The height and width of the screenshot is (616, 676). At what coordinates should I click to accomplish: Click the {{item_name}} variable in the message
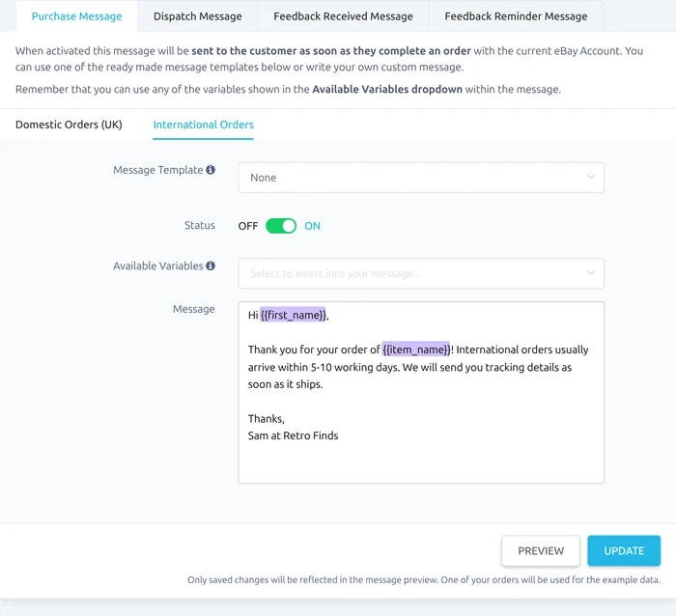pyautogui.click(x=416, y=350)
